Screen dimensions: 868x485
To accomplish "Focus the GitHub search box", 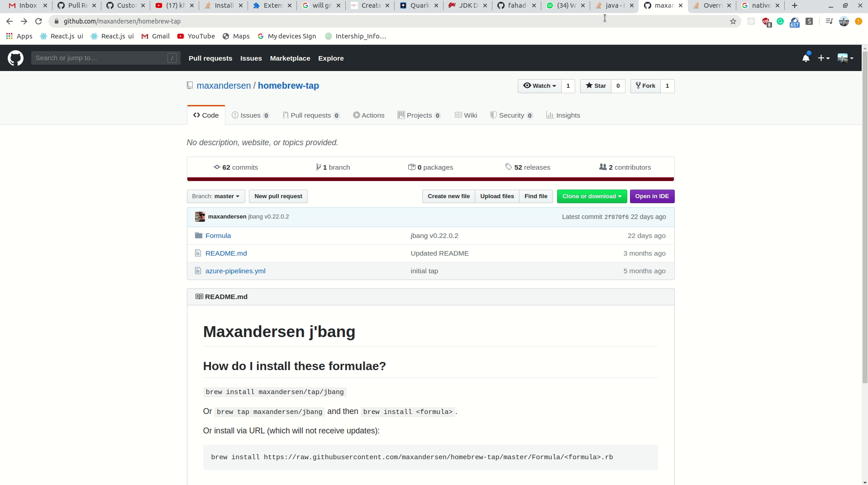I will 105,58.
